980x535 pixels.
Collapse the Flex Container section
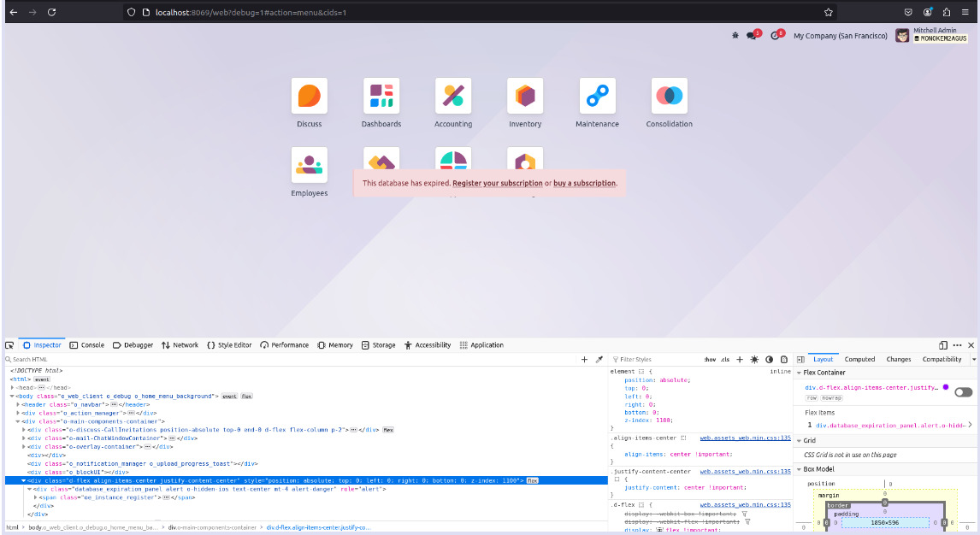coord(800,373)
